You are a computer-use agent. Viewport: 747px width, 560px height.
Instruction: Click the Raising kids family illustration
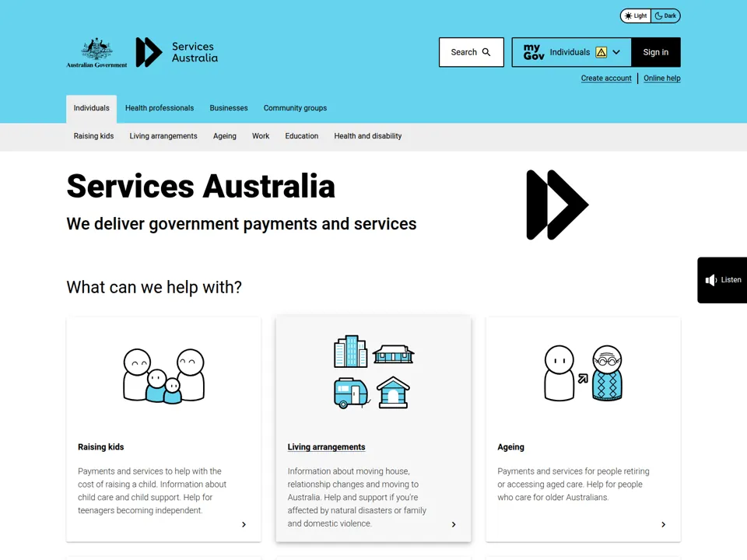(x=164, y=376)
